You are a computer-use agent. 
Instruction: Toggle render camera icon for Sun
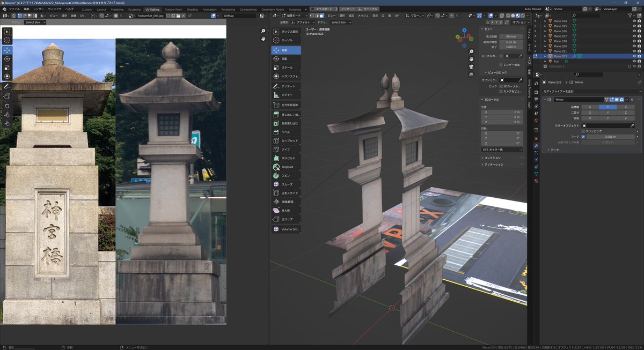tap(639, 61)
